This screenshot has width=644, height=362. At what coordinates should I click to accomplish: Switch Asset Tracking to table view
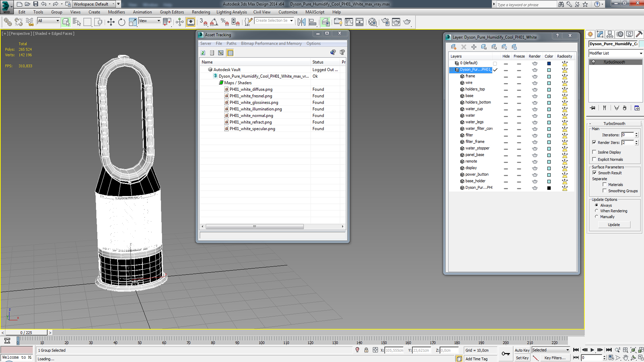(230, 53)
